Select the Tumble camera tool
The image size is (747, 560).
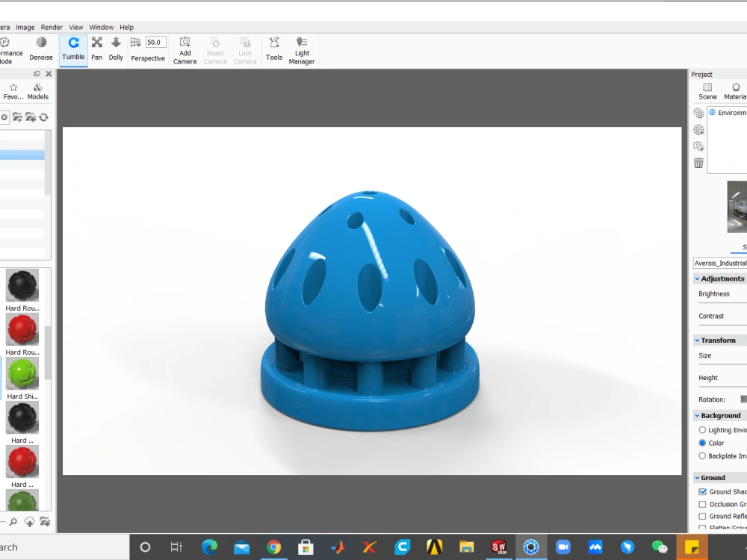73,49
